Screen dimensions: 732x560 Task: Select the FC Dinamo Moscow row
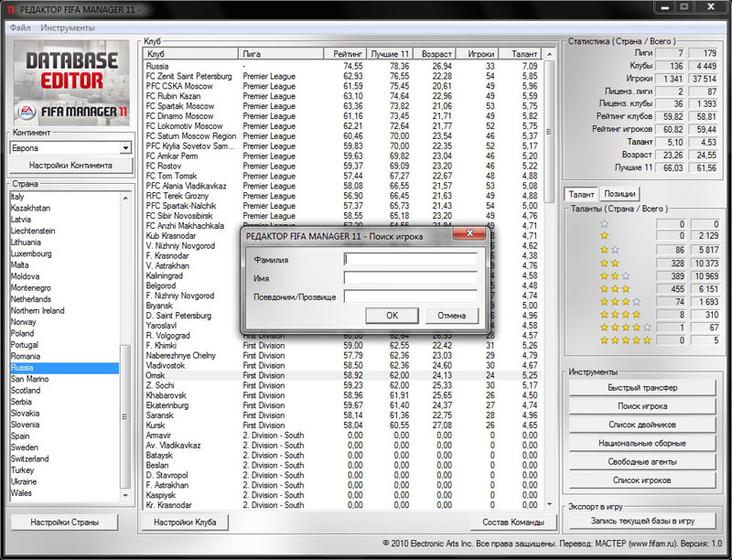342,116
